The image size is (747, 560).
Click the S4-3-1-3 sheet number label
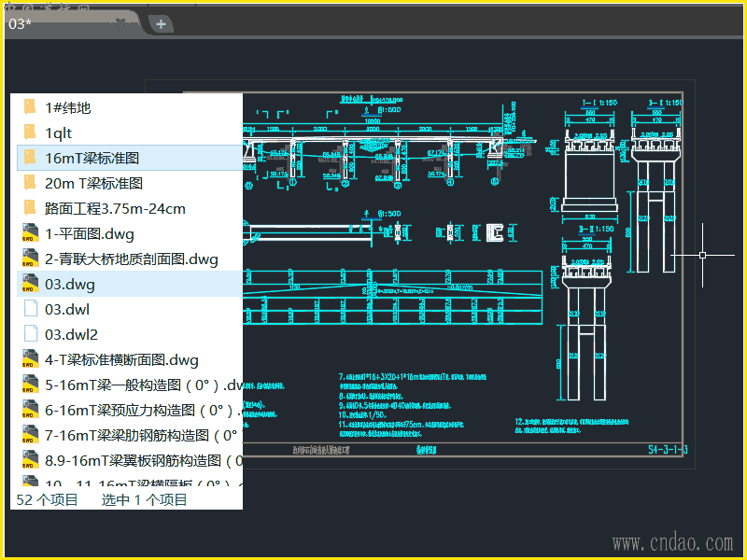(668, 450)
